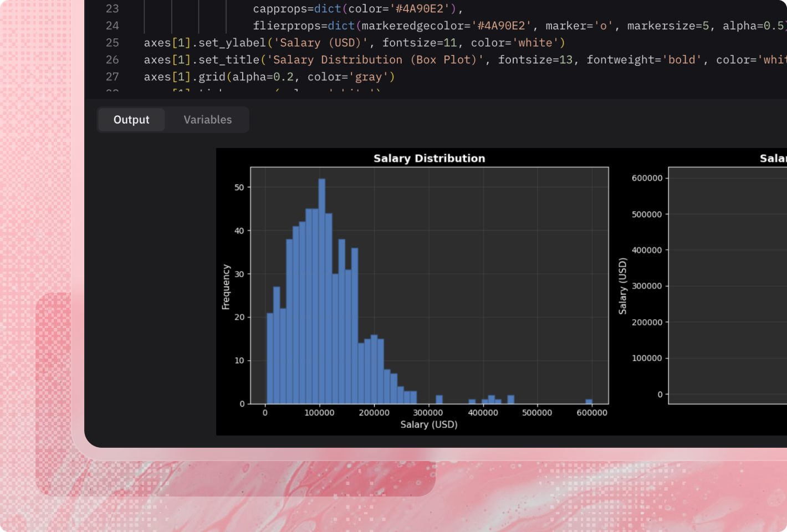Image resolution: width=787 pixels, height=532 pixels.
Task: Click the Frequency y-axis label
Action: (x=226, y=287)
